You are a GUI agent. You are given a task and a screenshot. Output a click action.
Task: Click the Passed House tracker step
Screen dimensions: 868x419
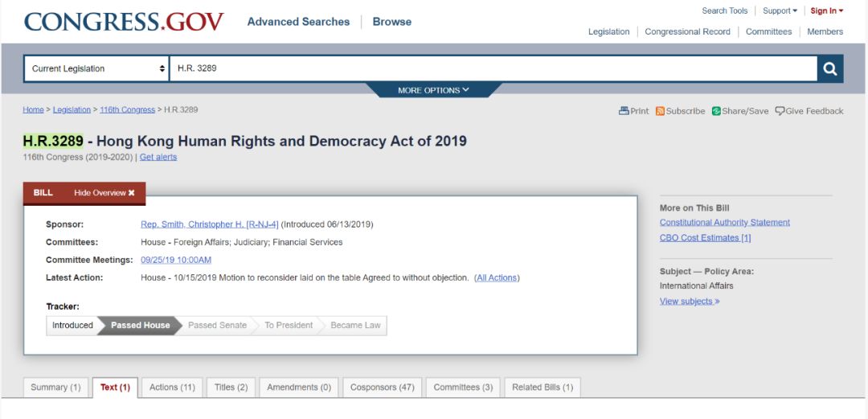click(x=140, y=326)
